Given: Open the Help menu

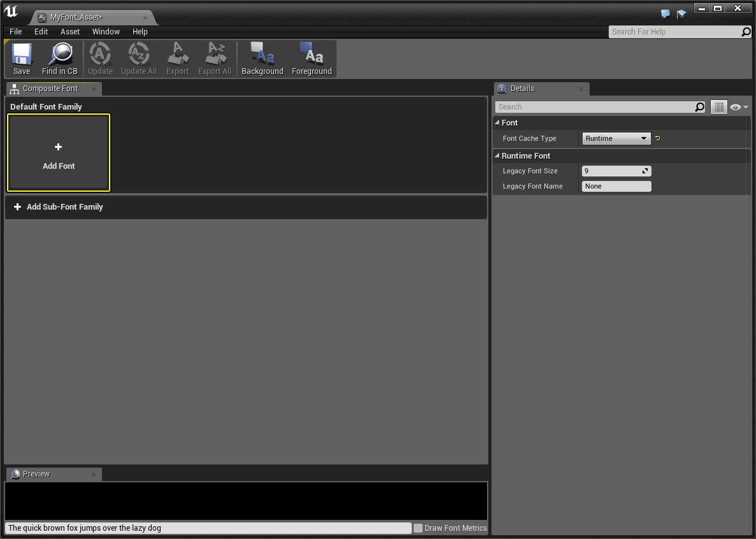Looking at the screenshot, I should [x=140, y=32].
